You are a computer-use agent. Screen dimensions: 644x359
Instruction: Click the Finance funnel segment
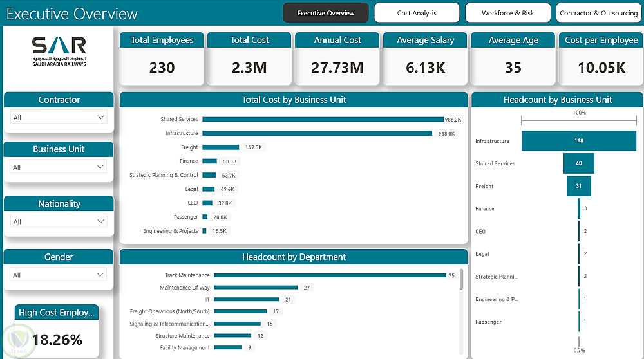tap(579, 208)
